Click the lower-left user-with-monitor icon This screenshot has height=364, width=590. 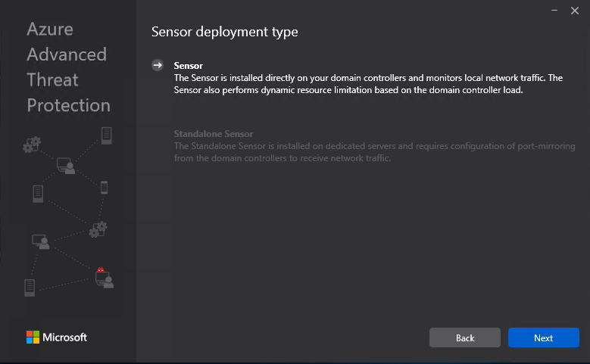(40, 241)
